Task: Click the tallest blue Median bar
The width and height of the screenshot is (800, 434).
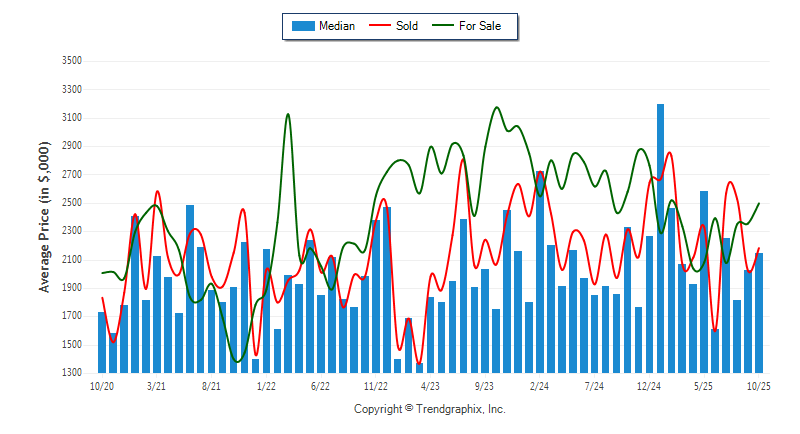Action: pyautogui.click(x=660, y=238)
